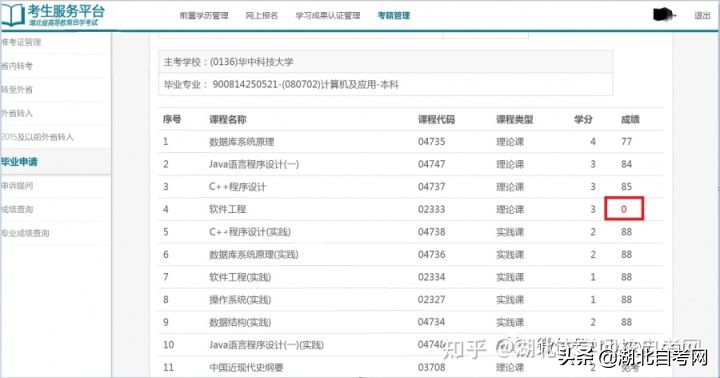This screenshot has height=378, width=720.
Task: Open the 网上报名 menu
Action: [262, 16]
